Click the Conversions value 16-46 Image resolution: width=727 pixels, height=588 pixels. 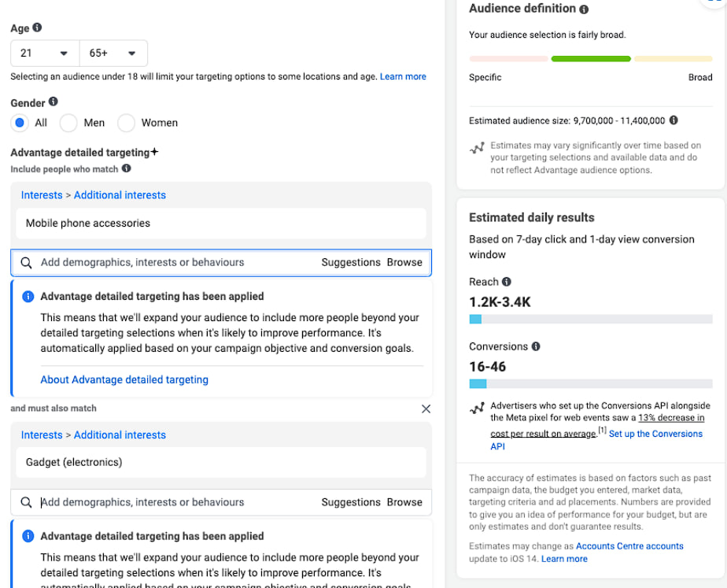pyautogui.click(x=487, y=367)
